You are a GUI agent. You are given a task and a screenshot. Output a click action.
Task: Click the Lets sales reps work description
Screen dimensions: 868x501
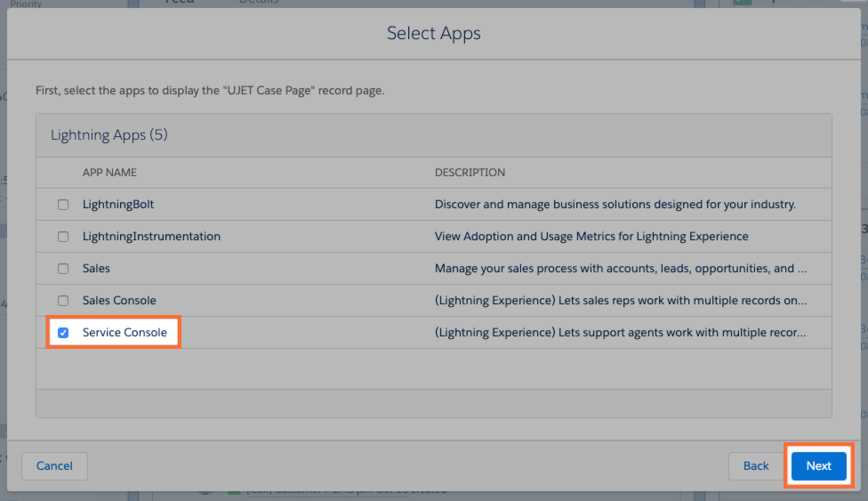click(x=621, y=301)
